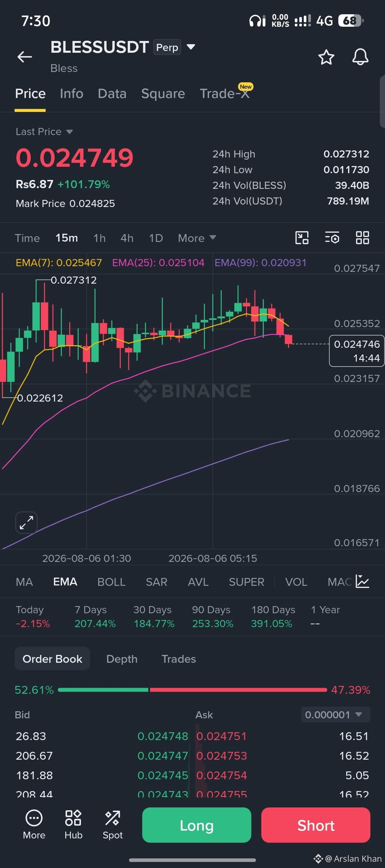Tap the current price marker 0.024746
This screenshot has width=385, height=868.
pos(356,351)
